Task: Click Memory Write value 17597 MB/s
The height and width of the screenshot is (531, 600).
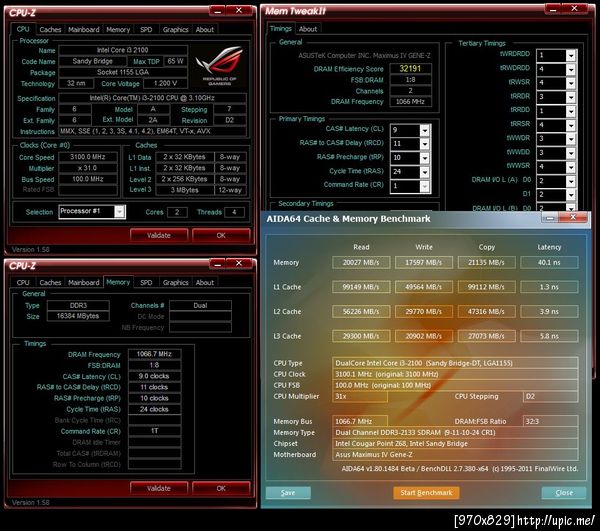Action: pyautogui.click(x=424, y=262)
